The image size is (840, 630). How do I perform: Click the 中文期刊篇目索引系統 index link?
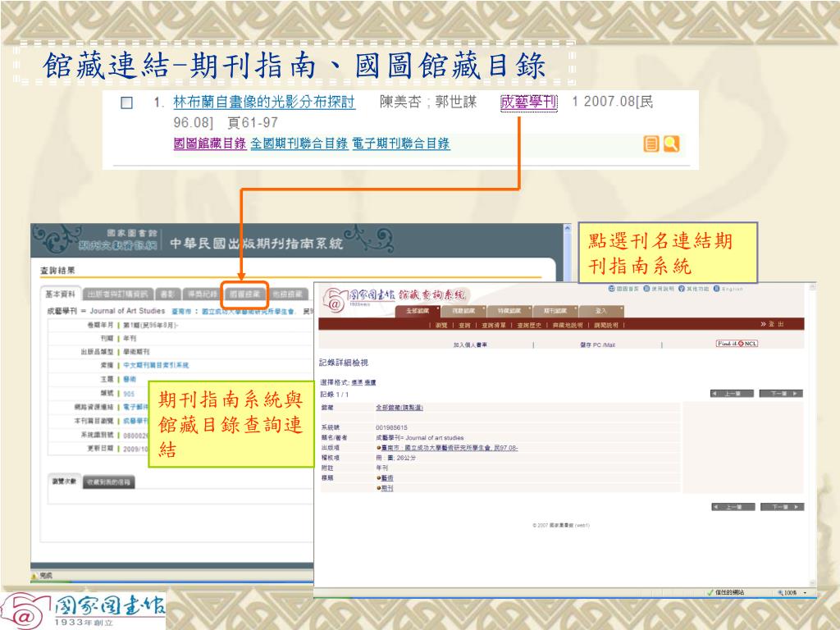tap(156, 365)
